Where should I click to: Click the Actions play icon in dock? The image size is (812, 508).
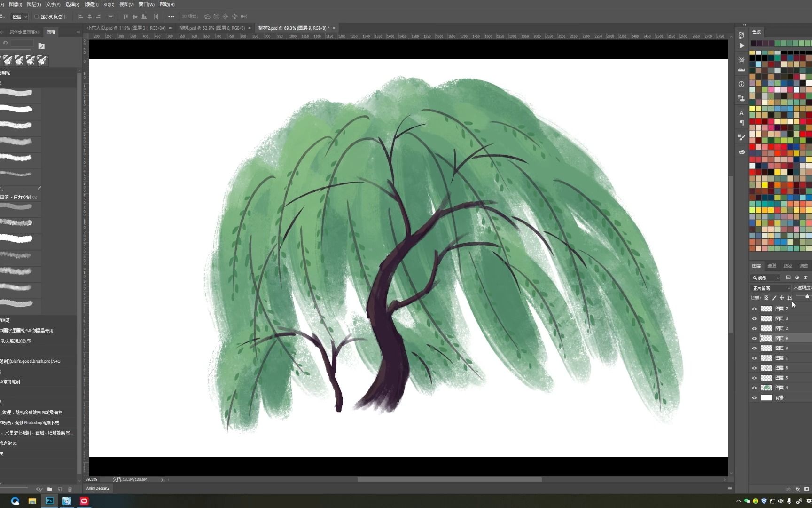tap(742, 46)
